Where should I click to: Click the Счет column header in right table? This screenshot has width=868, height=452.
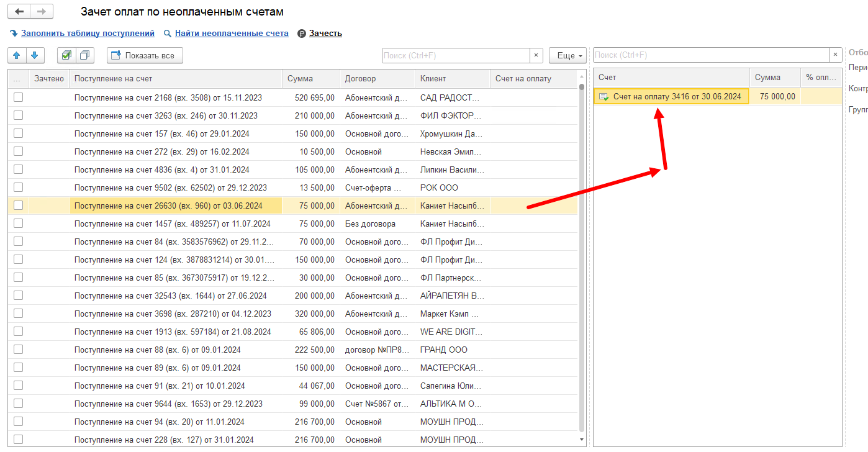click(672, 78)
